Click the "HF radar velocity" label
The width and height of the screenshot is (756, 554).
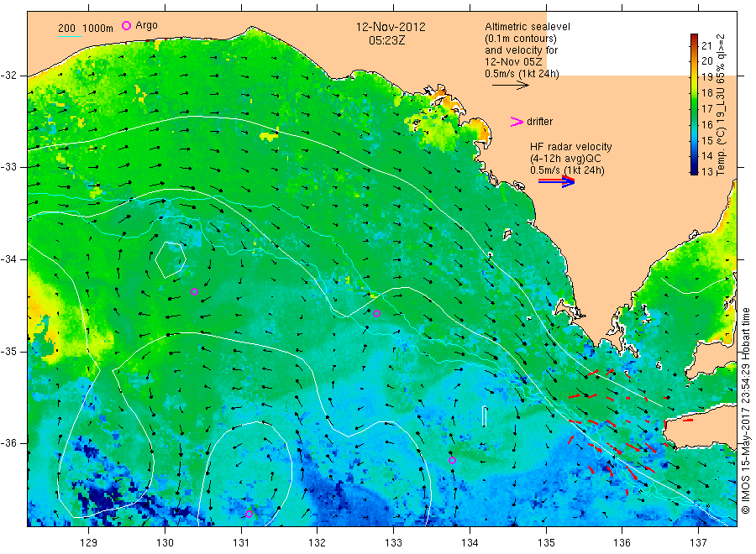(x=571, y=146)
